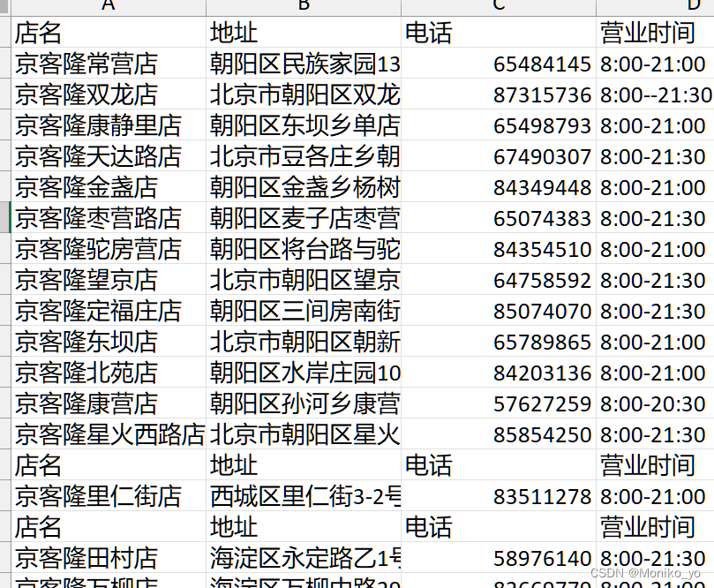Select column header C
Screen dimensions: 714x588
[x=497, y=7]
